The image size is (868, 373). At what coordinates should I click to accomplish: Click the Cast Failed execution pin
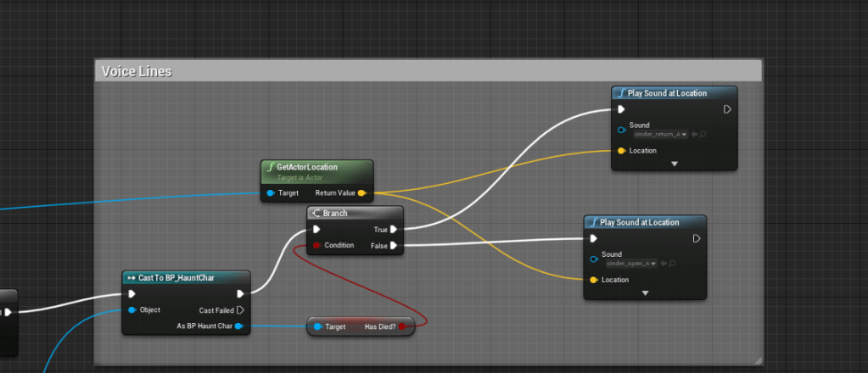[240, 310]
